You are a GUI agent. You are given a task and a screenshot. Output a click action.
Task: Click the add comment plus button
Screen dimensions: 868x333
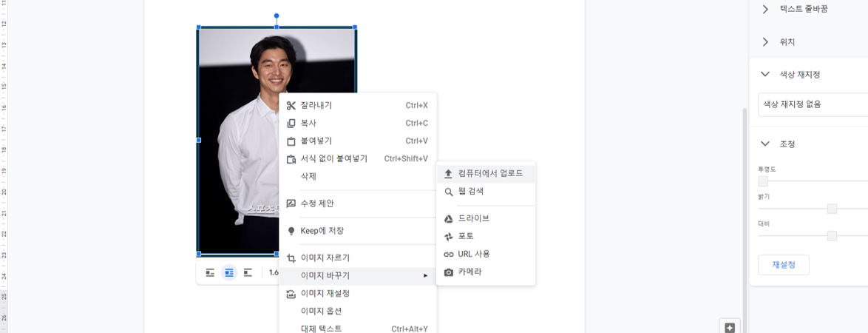(730, 328)
